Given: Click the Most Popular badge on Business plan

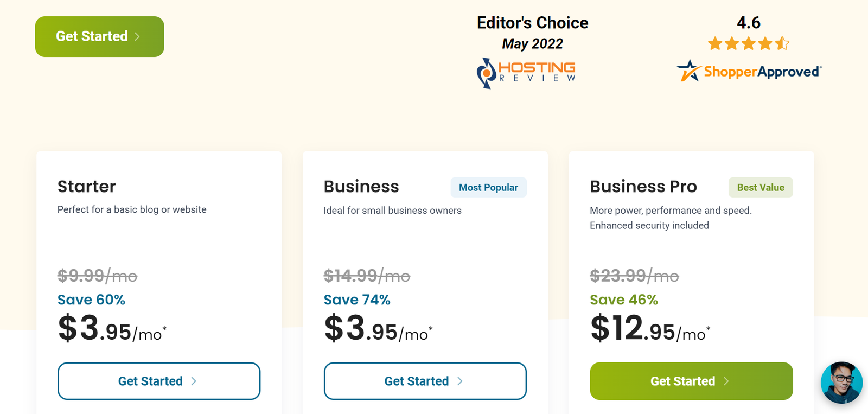Looking at the screenshot, I should (488, 187).
